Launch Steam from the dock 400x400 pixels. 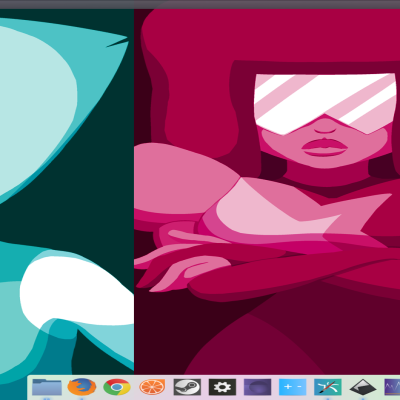[x=187, y=387]
